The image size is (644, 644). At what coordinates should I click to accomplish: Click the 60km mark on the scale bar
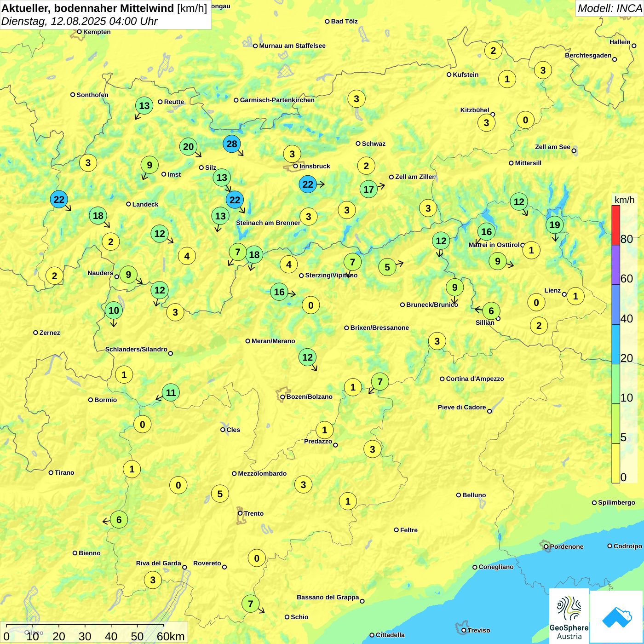[171, 636]
